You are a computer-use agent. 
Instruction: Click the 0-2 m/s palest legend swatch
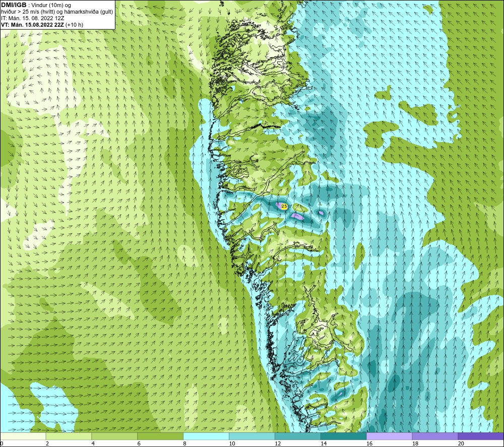pos(23,436)
